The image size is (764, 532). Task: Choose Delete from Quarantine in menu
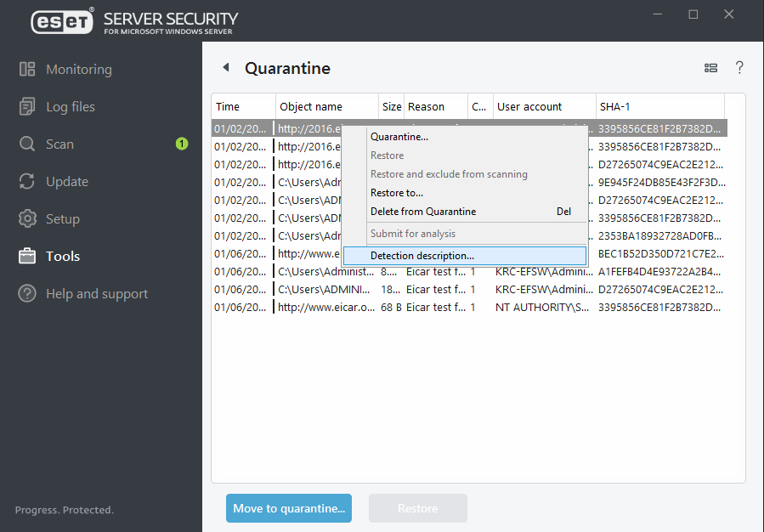tap(423, 212)
